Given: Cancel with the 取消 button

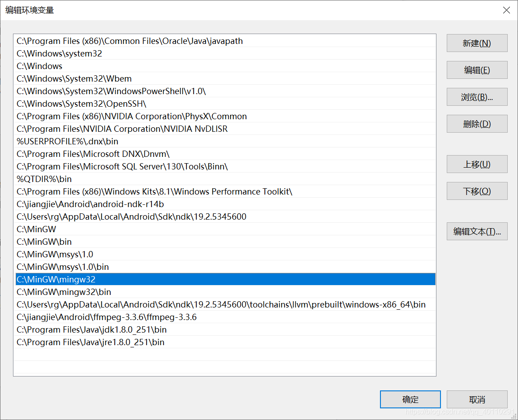Looking at the screenshot, I should 477,399.
